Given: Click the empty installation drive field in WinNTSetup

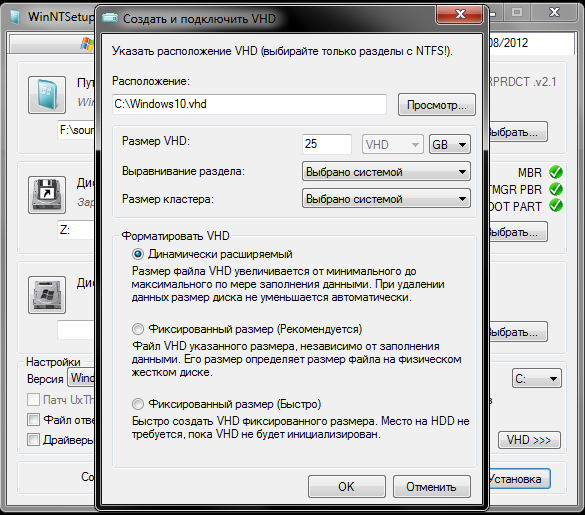Looking at the screenshot, I should coord(76,330).
